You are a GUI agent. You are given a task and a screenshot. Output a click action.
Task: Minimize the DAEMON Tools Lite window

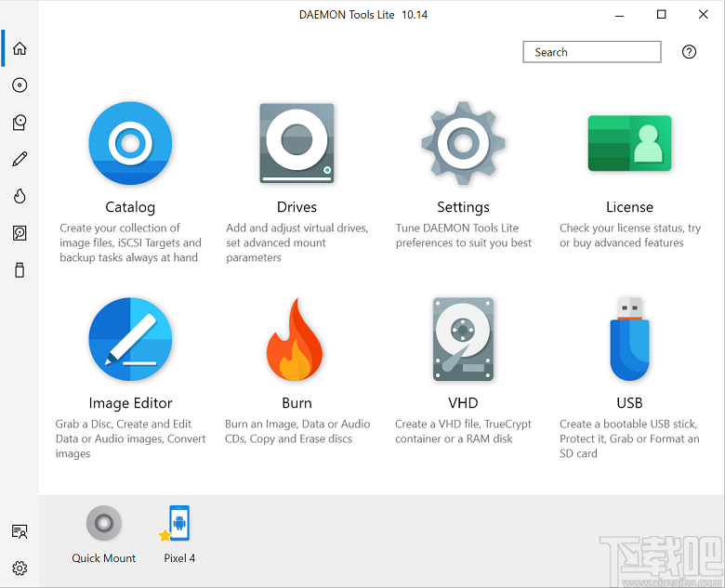coord(620,15)
